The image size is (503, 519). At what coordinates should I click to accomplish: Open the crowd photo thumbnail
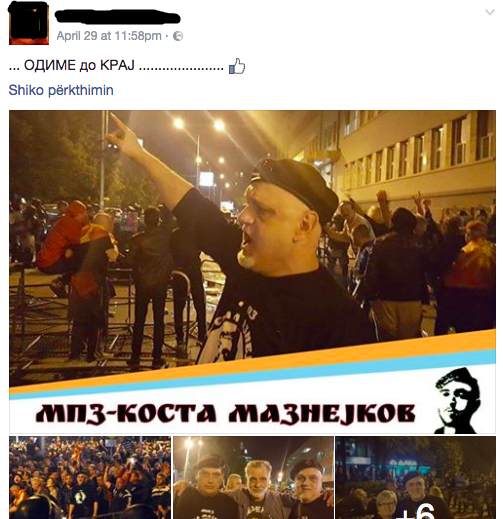[90, 477]
